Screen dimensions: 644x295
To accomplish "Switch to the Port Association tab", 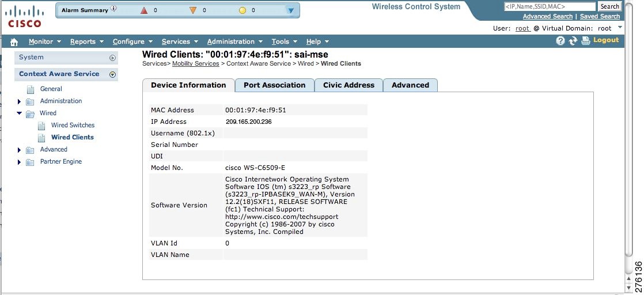I will tap(274, 85).
